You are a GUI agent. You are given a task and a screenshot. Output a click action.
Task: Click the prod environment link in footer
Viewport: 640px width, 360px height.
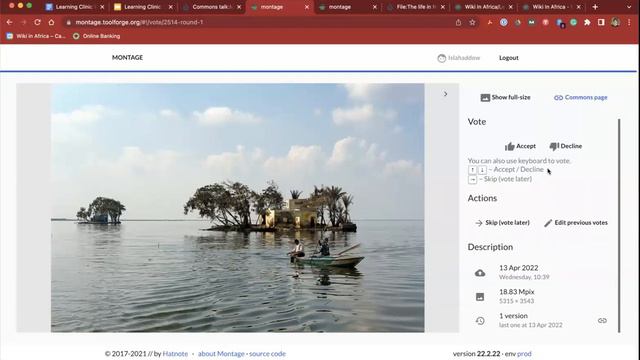pyautogui.click(x=524, y=354)
